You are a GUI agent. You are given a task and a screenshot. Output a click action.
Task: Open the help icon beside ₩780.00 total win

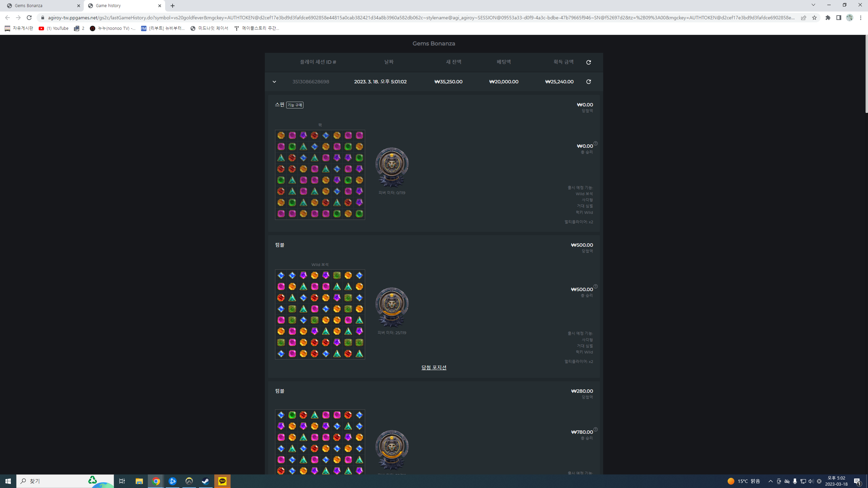coord(596,429)
